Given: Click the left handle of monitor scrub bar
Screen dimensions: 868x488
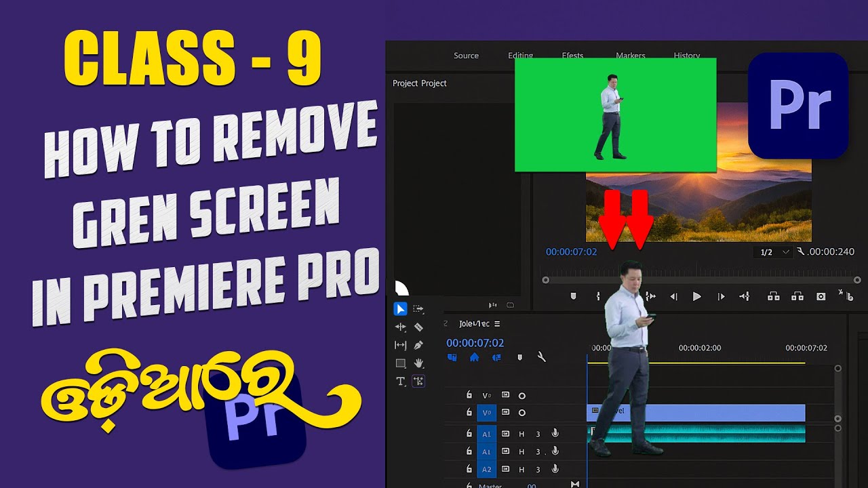Looking at the screenshot, I should (x=545, y=280).
